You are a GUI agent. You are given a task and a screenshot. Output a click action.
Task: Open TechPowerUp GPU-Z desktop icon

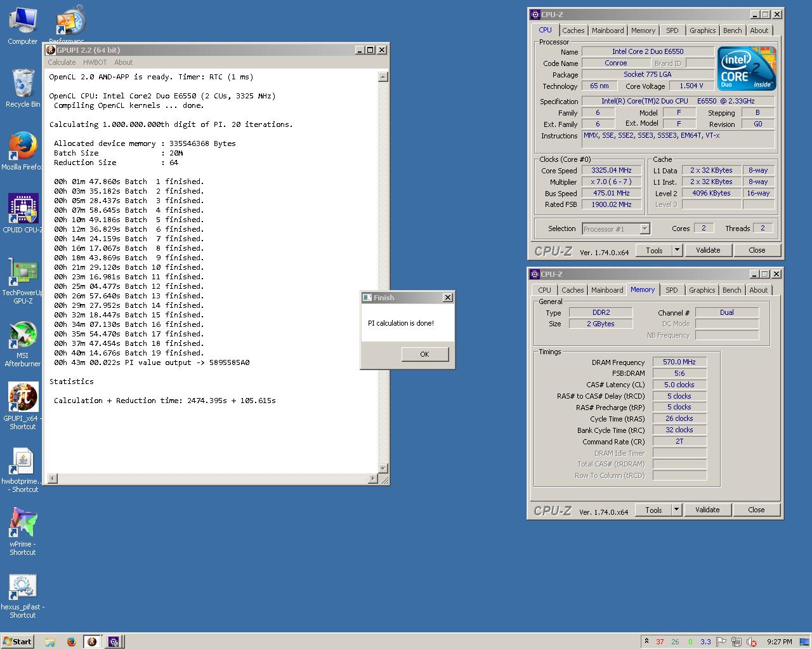click(x=22, y=281)
